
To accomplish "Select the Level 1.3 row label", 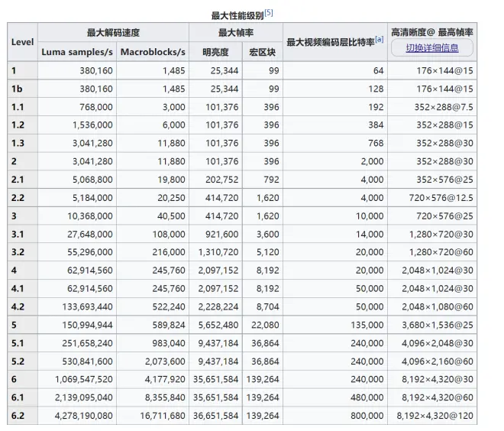I will click(22, 143).
